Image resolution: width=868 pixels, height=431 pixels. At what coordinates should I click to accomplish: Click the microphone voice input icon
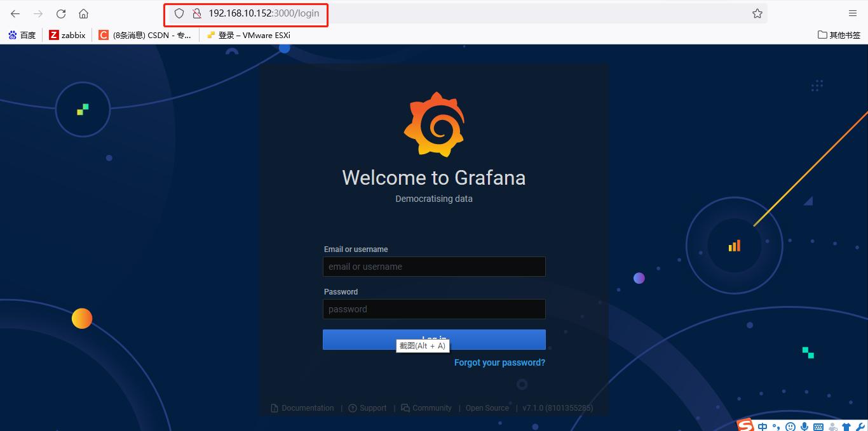coord(804,427)
